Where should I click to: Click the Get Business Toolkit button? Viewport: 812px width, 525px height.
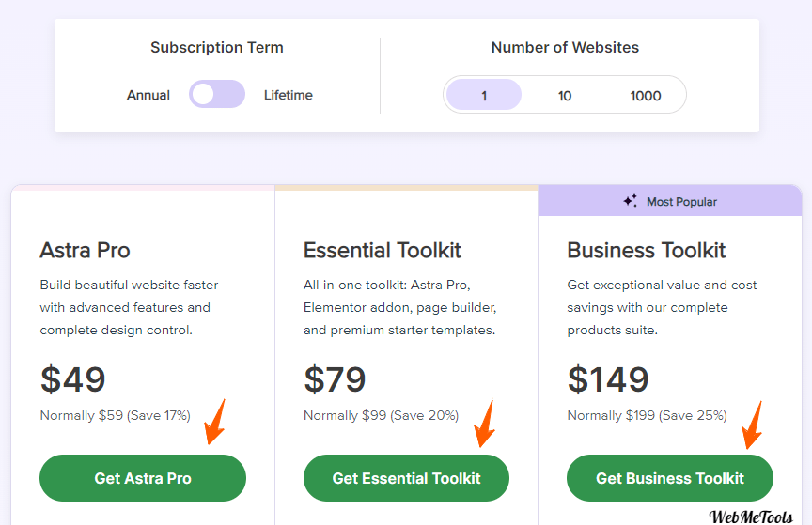669,478
